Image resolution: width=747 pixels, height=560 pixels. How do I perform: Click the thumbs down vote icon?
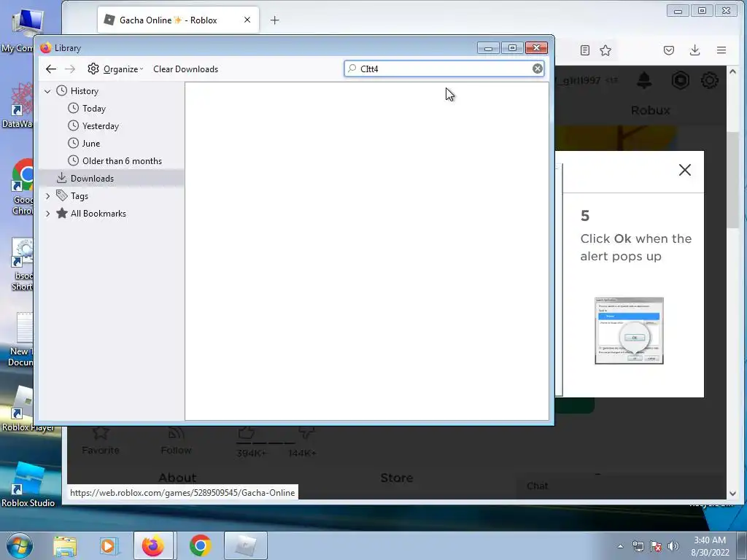point(306,433)
